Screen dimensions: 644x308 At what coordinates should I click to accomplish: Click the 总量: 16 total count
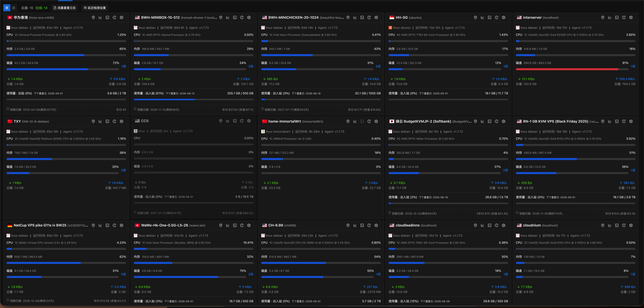pyautogui.click(x=27, y=8)
